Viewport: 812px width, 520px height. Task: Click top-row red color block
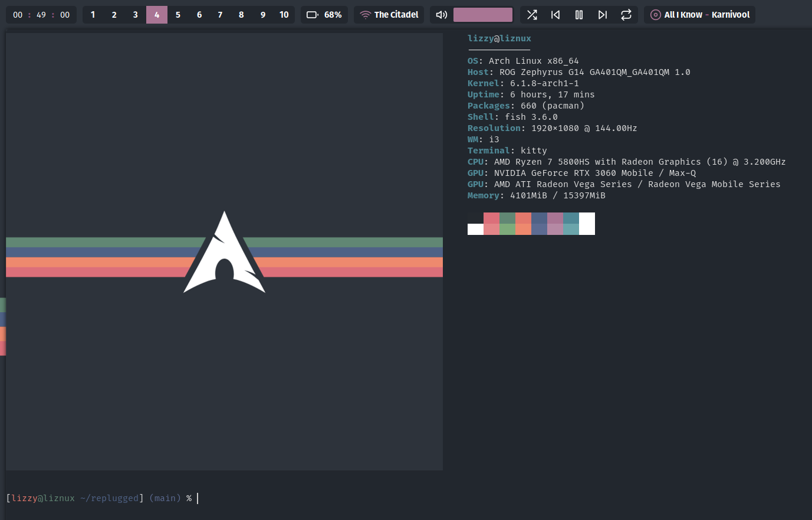click(x=491, y=218)
